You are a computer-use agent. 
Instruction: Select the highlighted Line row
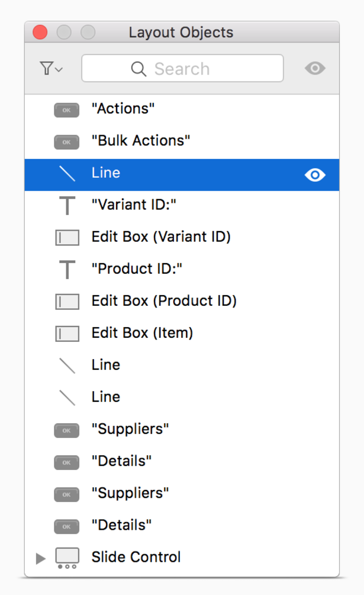click(182, 175)
